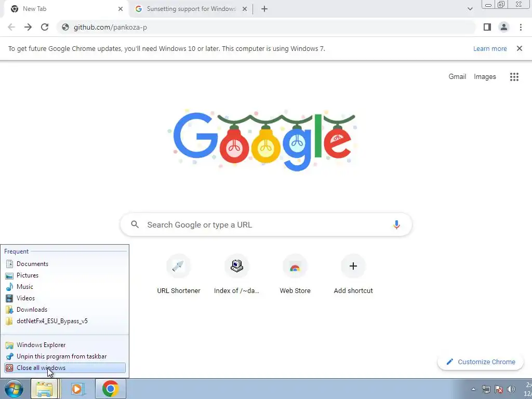
Task: Go forward with the forward arrow
Action: (x=28, y=27)
